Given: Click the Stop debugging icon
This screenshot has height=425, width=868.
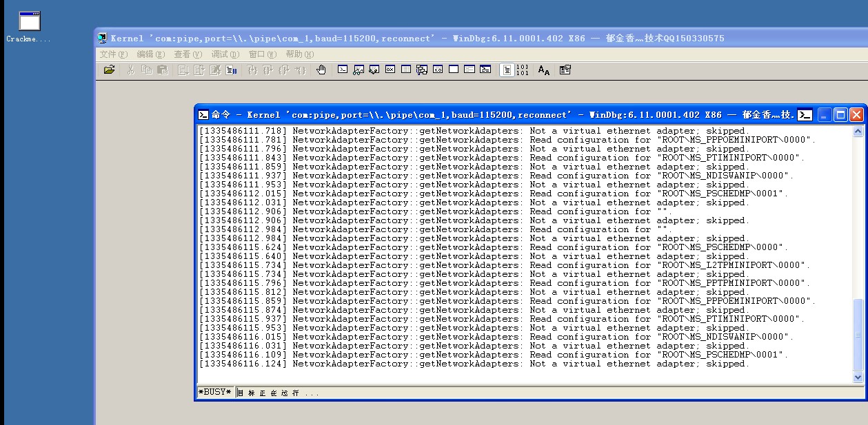Looking at the screenshot, I should 216,70.
